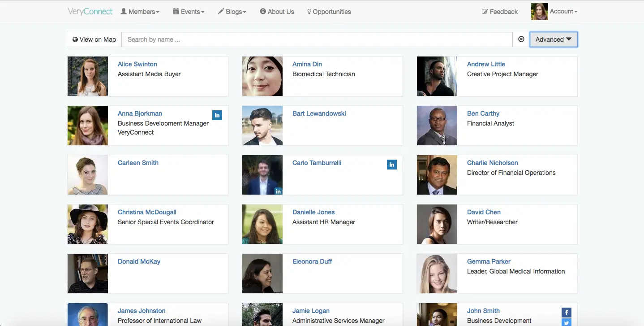Open John Smith's Facebook icon
The height and width of the screenshot is (326, 644).
pos(567,313)
